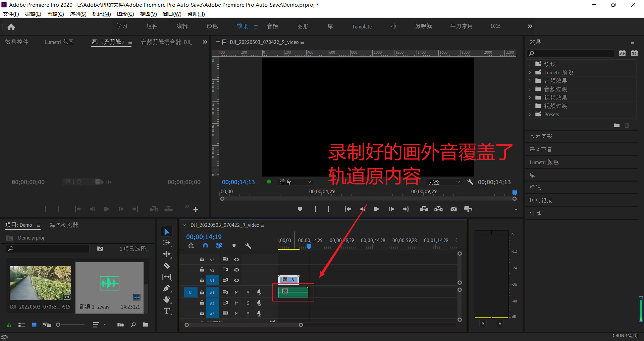This screenshot has width=644, height=341.
Task: Toggle accelerated effects filter icon
Action: click(622, 53)
